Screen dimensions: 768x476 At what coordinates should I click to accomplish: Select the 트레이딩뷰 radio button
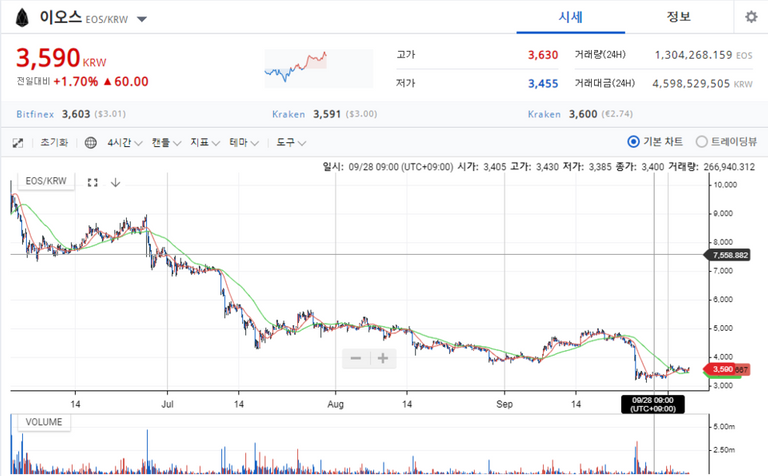coord(701,142)
